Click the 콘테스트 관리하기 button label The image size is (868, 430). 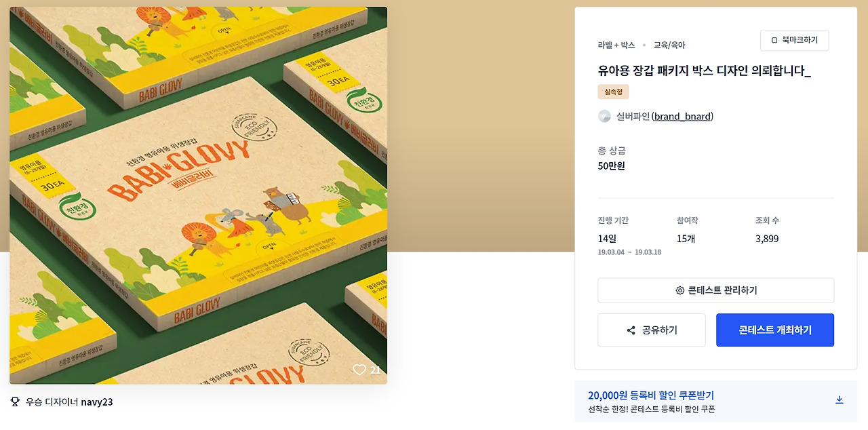point(722,290)
